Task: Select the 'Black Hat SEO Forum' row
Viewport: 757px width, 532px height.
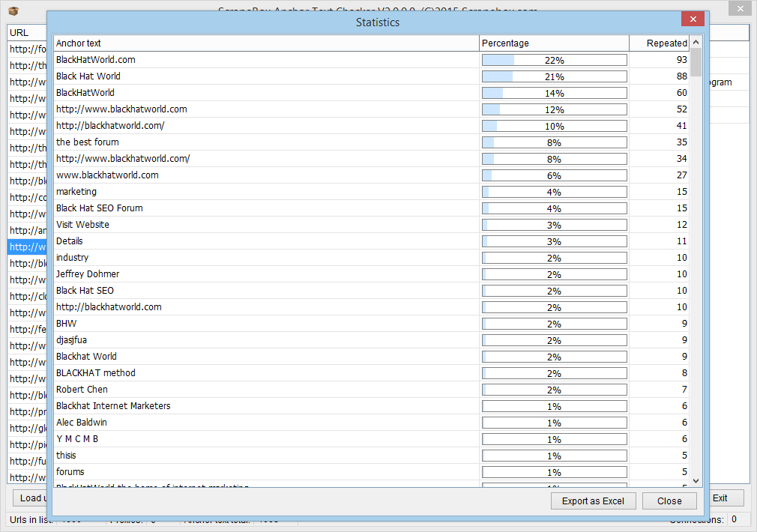Action: click(x=371, y=208)
